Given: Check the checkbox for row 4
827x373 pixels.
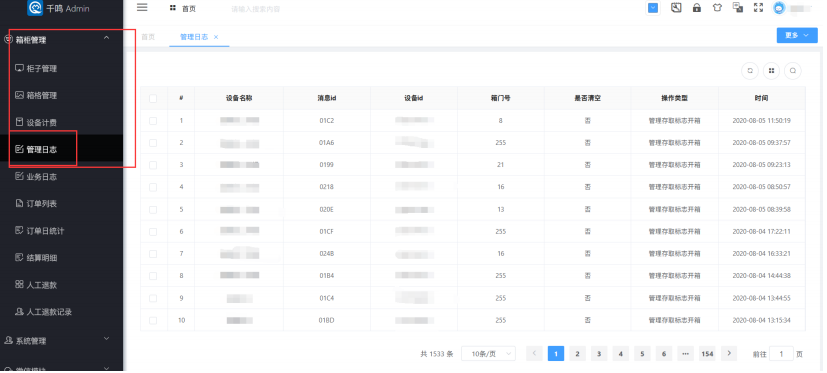Looking at the screenshot, I should pos(153,187).
